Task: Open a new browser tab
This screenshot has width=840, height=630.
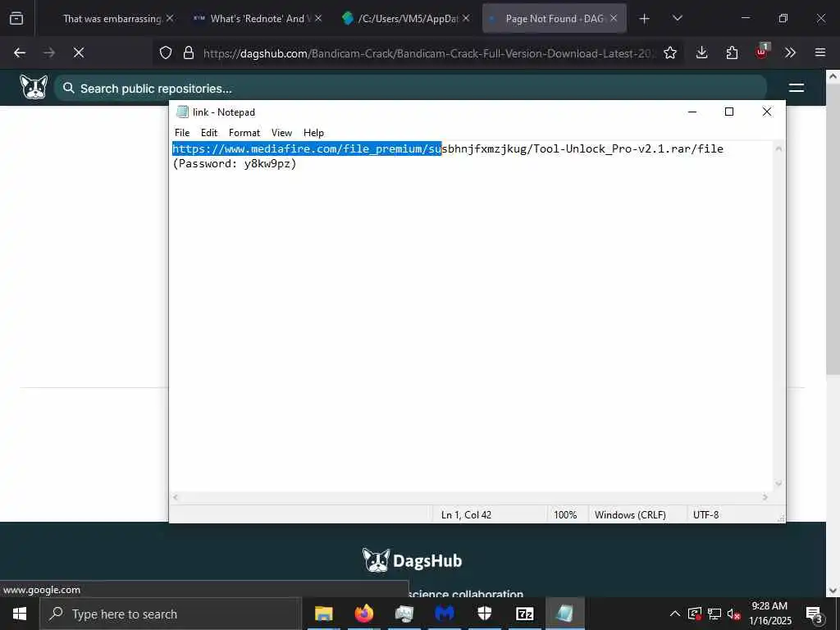Action: pos(645,19)
